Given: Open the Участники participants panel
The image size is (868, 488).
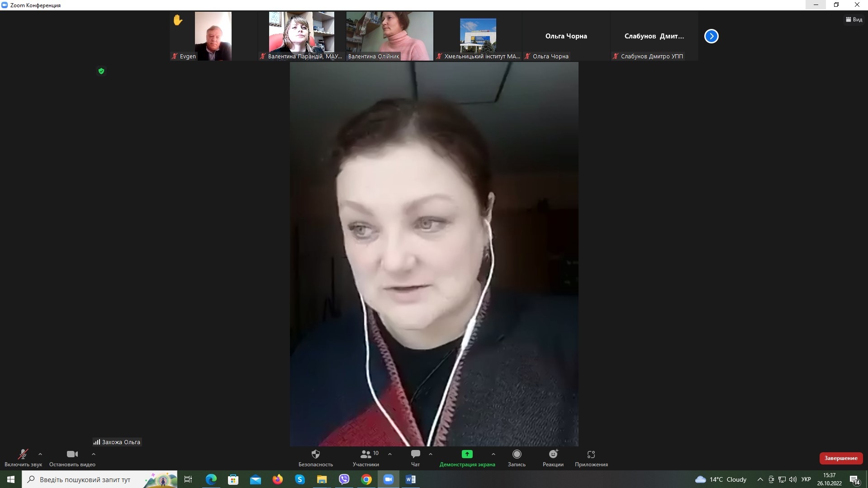Looking at the screenshot, I should click(x=366, y=458).
